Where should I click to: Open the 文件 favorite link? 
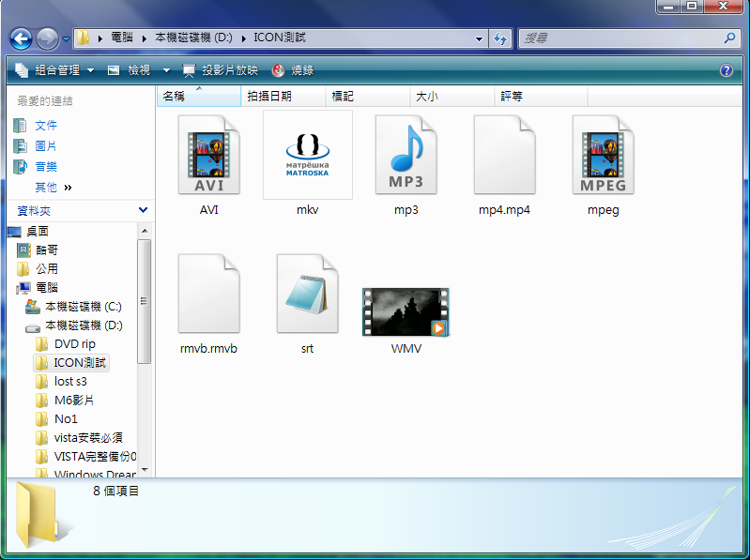pyautogui.click(x=46, y=126)
